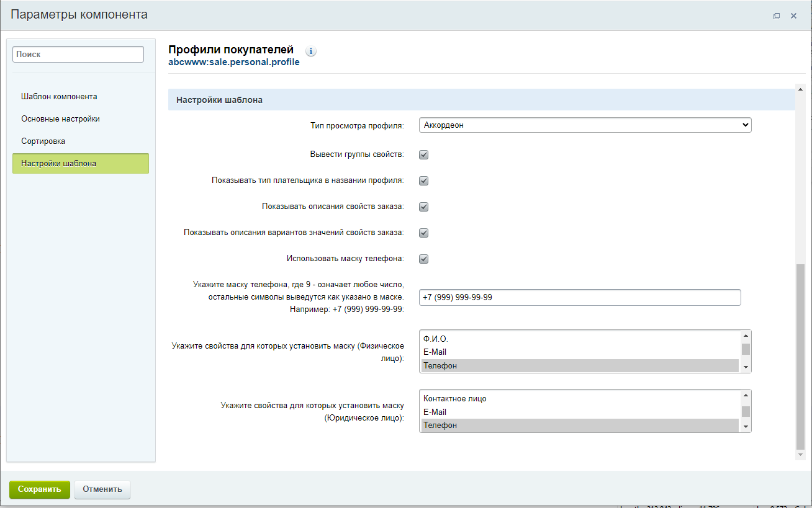812x508 pixels.
Task: Select Телефон in the Физическое лицо list
Action: tap(580, 366)
